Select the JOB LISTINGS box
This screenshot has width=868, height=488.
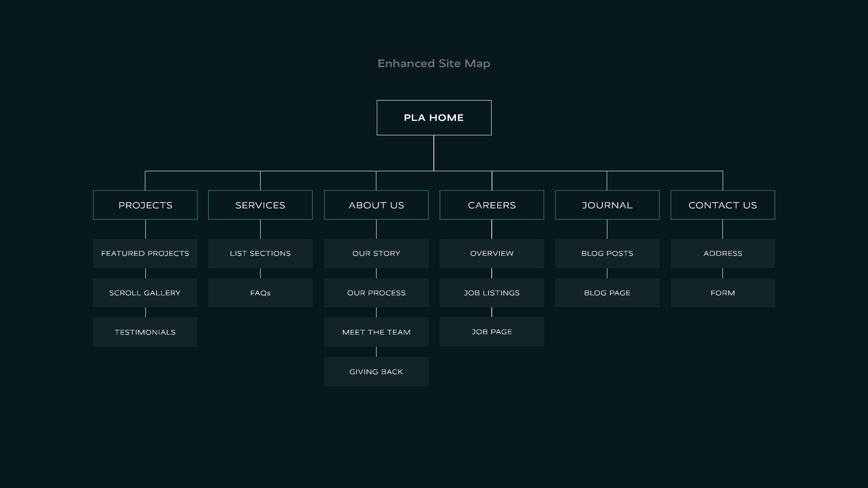click(492, 293)
